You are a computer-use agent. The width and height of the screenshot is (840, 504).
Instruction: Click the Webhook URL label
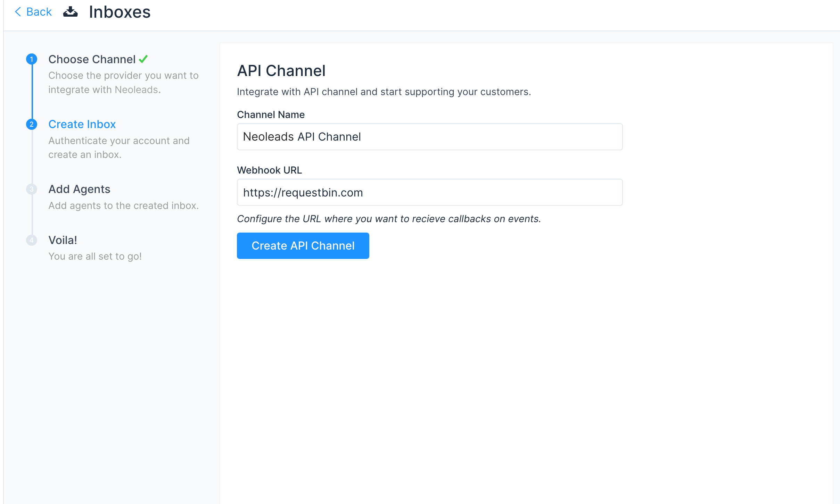tap(269, 170)
